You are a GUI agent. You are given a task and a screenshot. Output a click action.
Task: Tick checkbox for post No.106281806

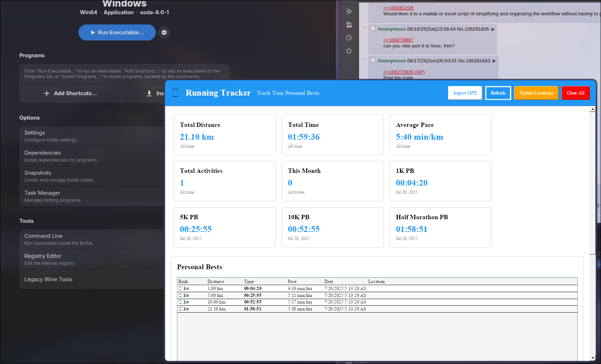373,29
